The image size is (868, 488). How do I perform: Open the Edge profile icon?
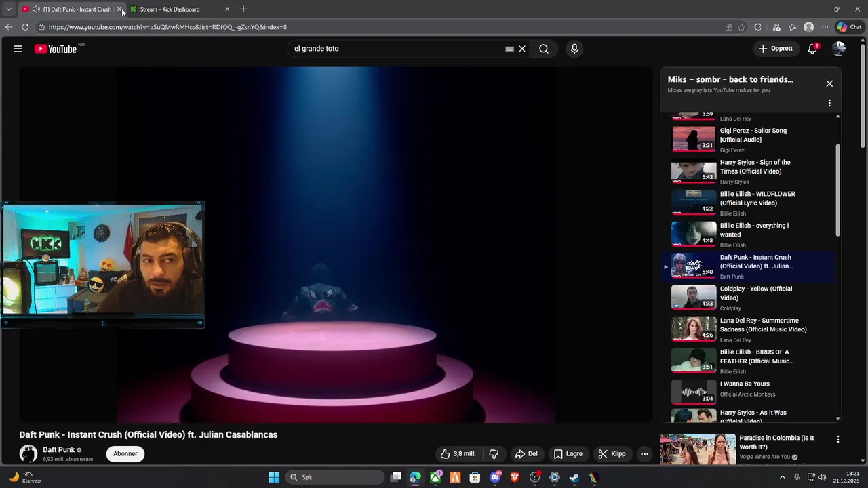(x=808, y=27)
